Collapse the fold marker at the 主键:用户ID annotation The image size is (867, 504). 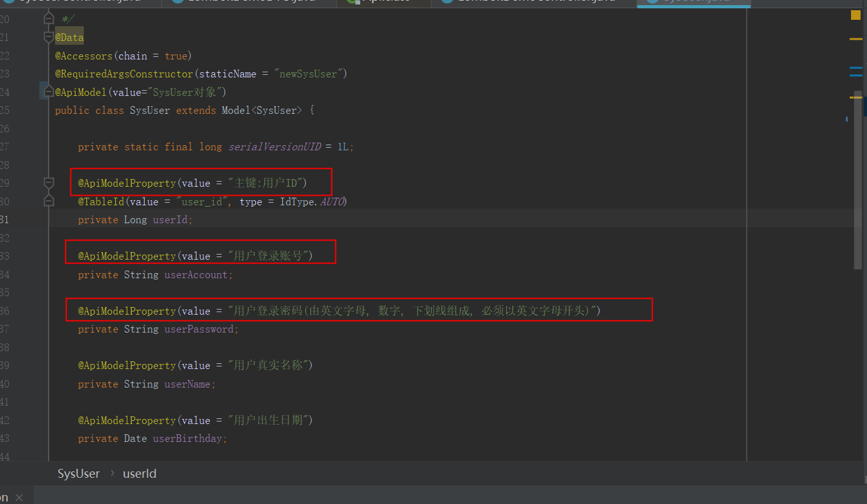(x=49, y=184)
